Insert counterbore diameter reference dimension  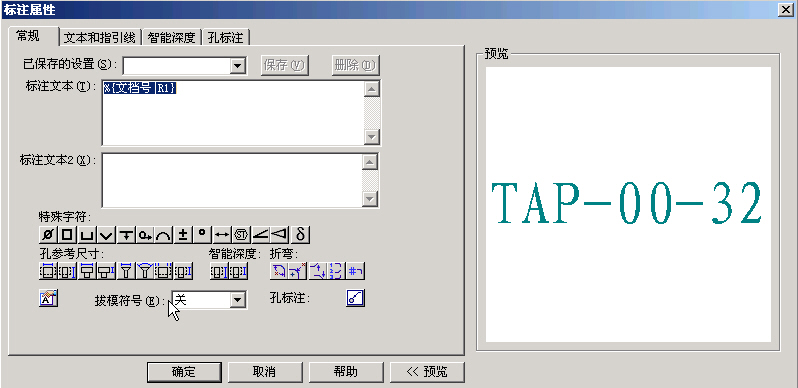[x=87, y=271]
